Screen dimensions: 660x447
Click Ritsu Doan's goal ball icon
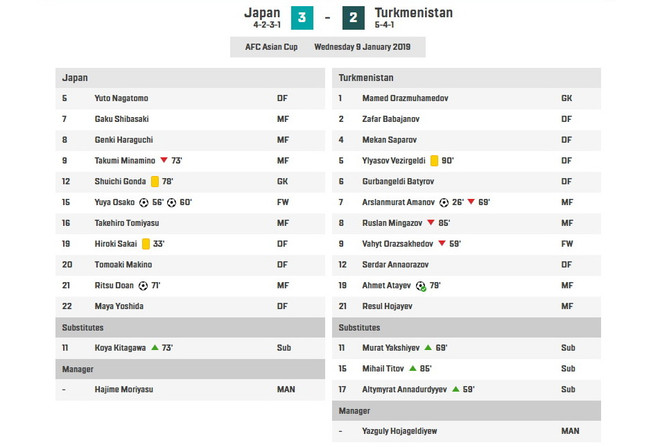pyautogui.click(x=142, y=286)
